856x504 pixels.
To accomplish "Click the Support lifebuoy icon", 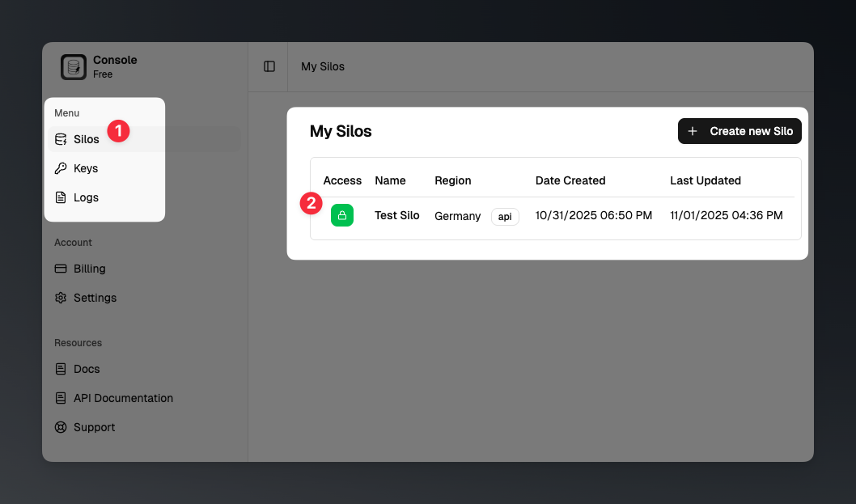I will coord(61,427).
